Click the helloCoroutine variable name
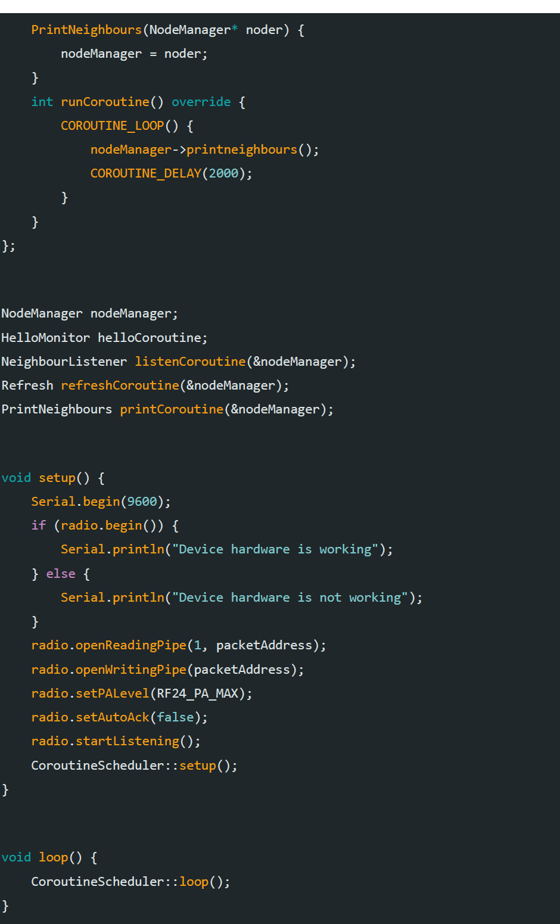 point(149,337)
